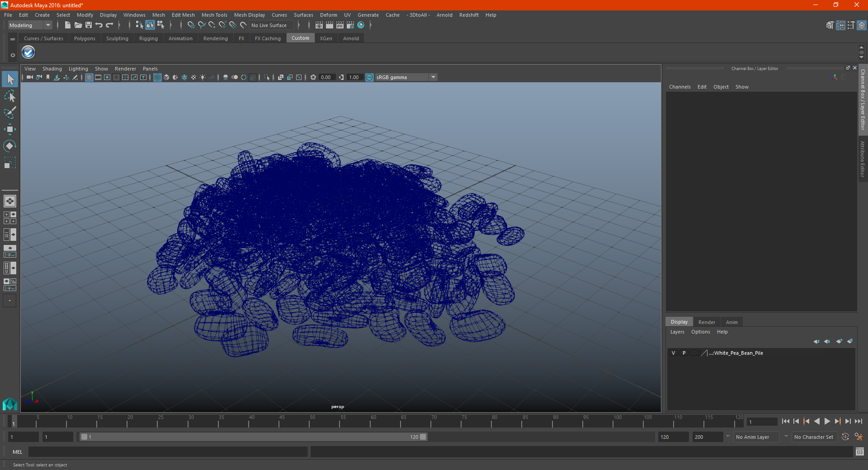
Task: Toggle isolate select icon in viewport toolbar
Action: pos(267,77)
